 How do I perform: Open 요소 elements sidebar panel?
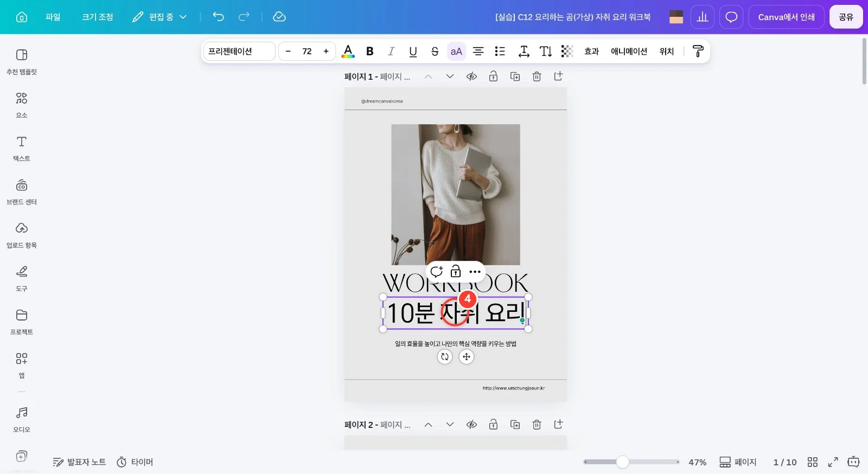coord(22,105)
